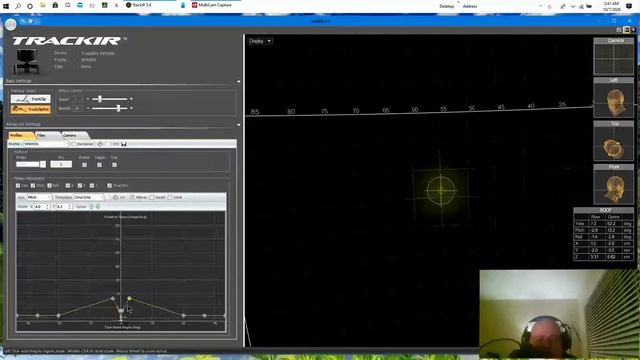Click the Speed slider handle
Viewport: 640px width, 360px height.
[x=100, y=99]
